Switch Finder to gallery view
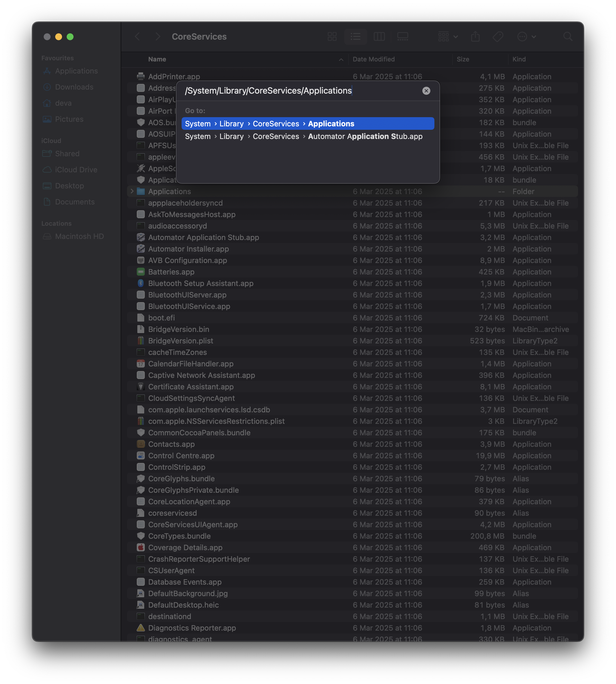This screenshot has width=616, height=684. (x=403, y=36)
